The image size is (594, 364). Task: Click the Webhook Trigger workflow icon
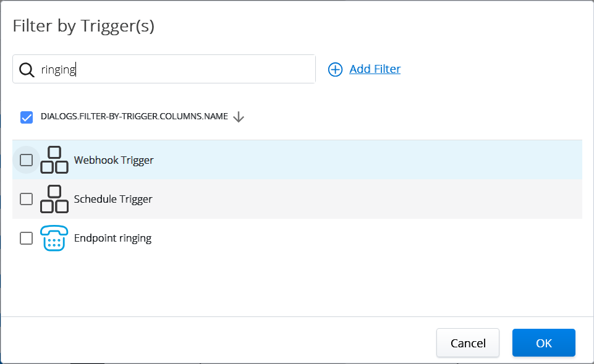(54, 159)
